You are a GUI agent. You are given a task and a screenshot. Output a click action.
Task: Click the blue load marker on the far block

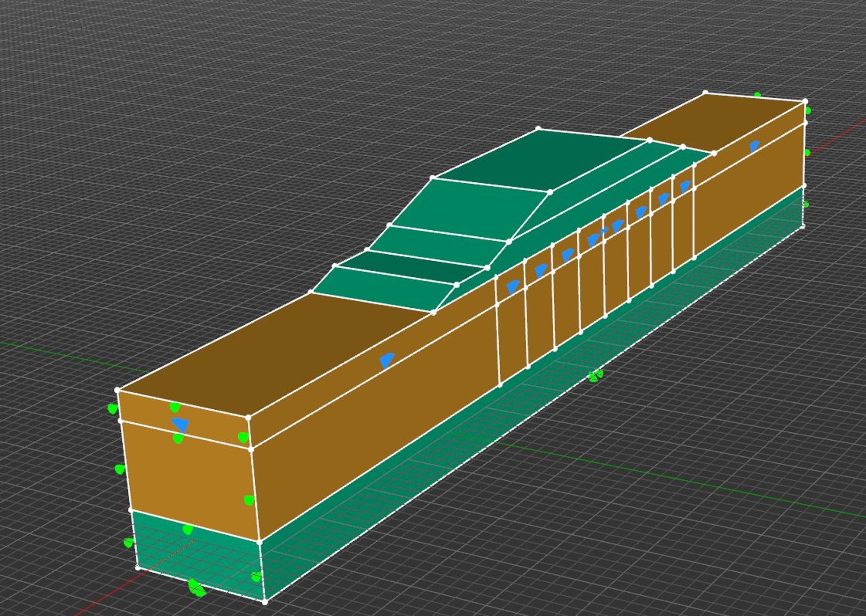pos(754,146)
